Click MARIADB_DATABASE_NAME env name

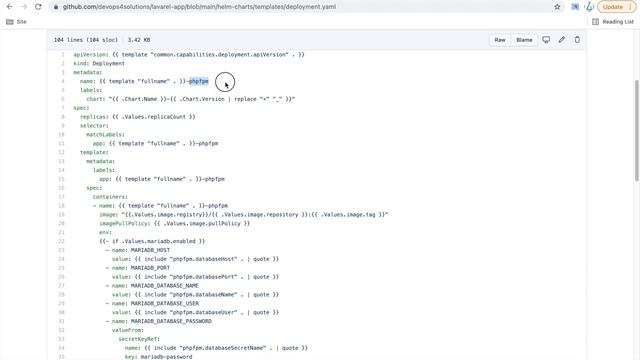164,286
